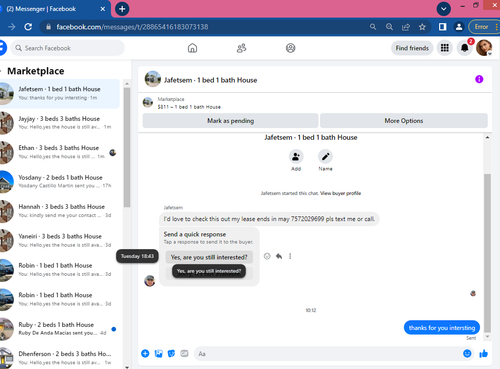Click the chat conversation scrollbar
This screenshot has height=369, width=500.
click(487, 253)
